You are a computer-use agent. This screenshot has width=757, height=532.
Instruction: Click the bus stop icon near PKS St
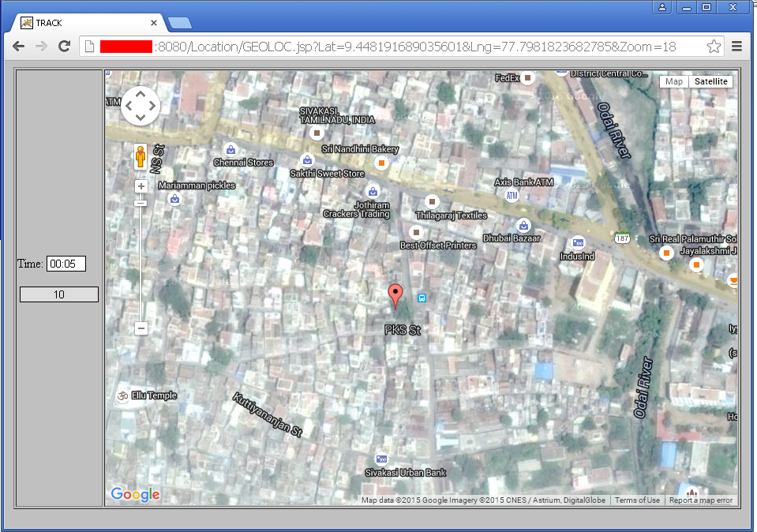[422, 298]
